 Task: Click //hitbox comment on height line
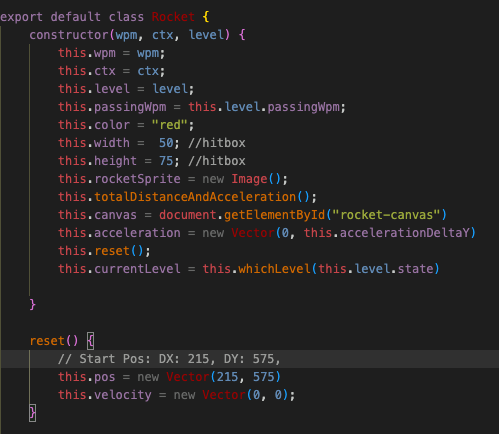click(217, 161)
